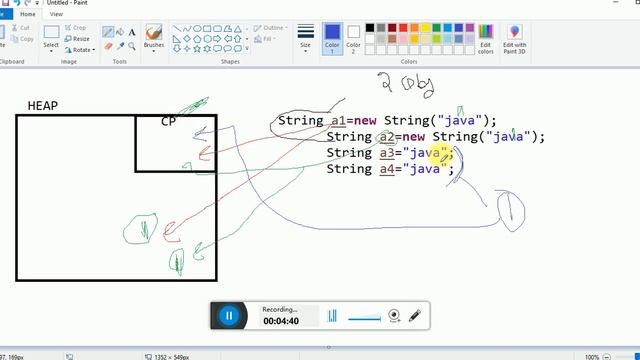Click the recorder's pen annotation icon
The width and height of the screenshot is (640, 360).
point(414,316)
